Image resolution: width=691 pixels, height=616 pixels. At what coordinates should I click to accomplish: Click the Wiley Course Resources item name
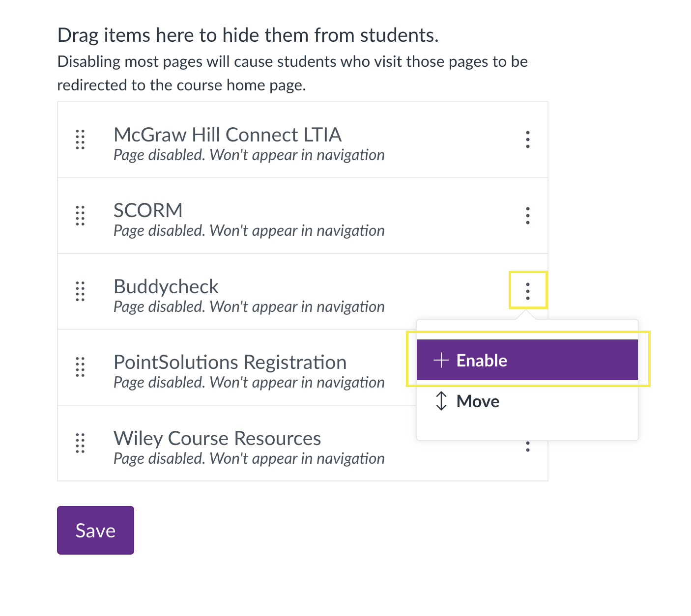tap(217, 438)
